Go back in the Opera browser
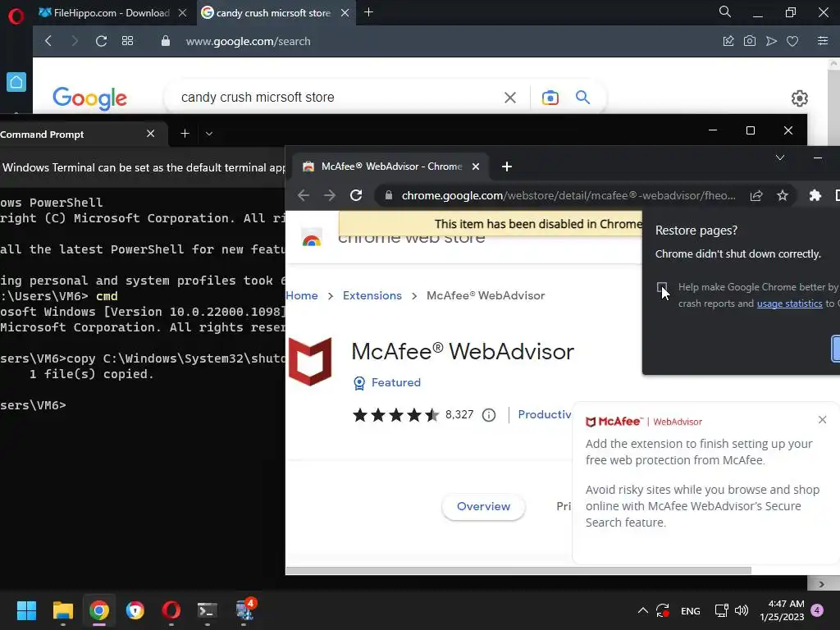Image resolution: width=840 pixels, height=630 pixels. click(48, 41)
